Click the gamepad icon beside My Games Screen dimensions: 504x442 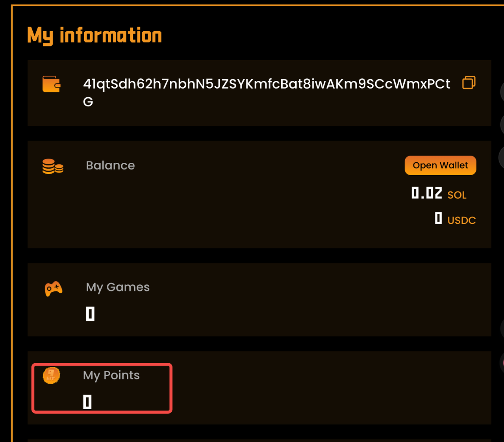coord(54,289)
